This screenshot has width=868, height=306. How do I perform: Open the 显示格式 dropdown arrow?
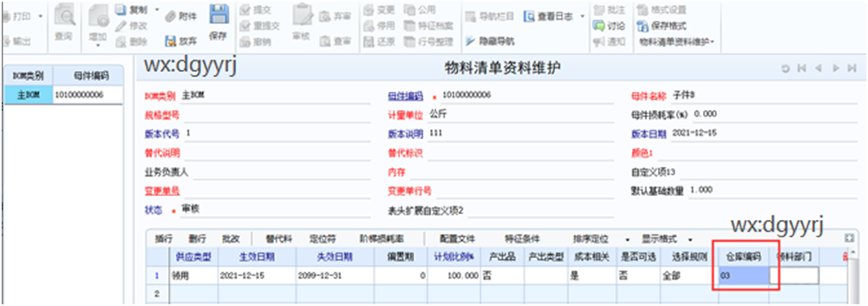click(x=690, y=240)
